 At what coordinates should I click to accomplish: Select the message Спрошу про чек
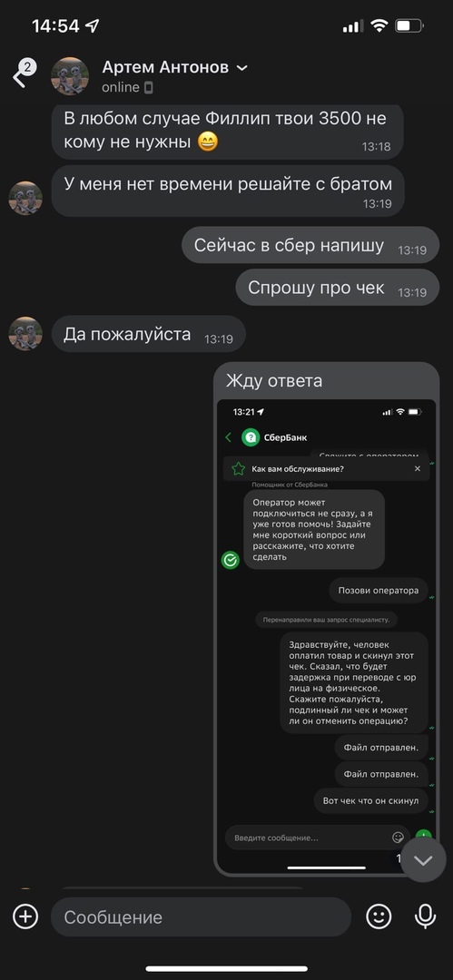[x=337, y=288]
